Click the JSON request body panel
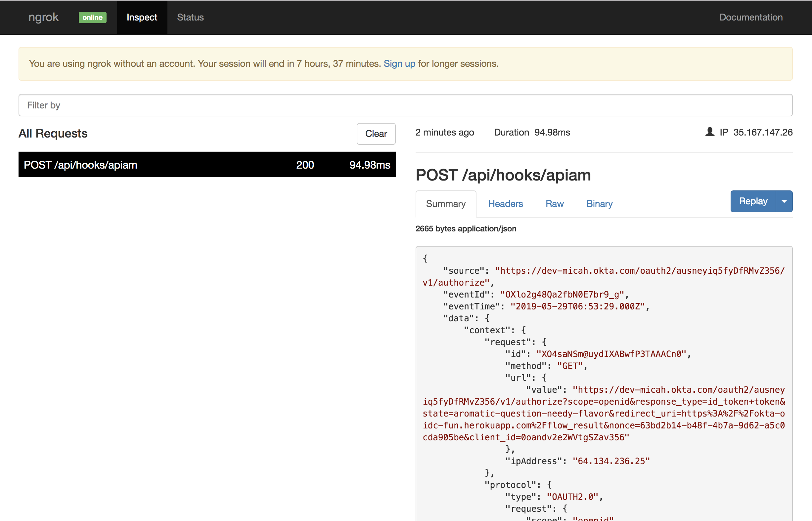This screenshot has height=521, width=812. coord(604,382)
